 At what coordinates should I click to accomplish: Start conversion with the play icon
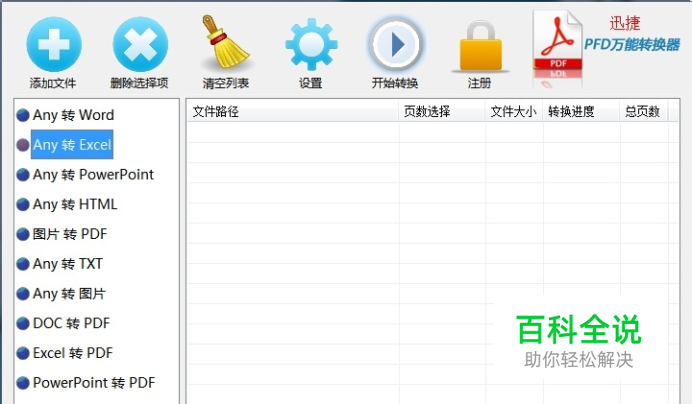(x=396, y=44)
